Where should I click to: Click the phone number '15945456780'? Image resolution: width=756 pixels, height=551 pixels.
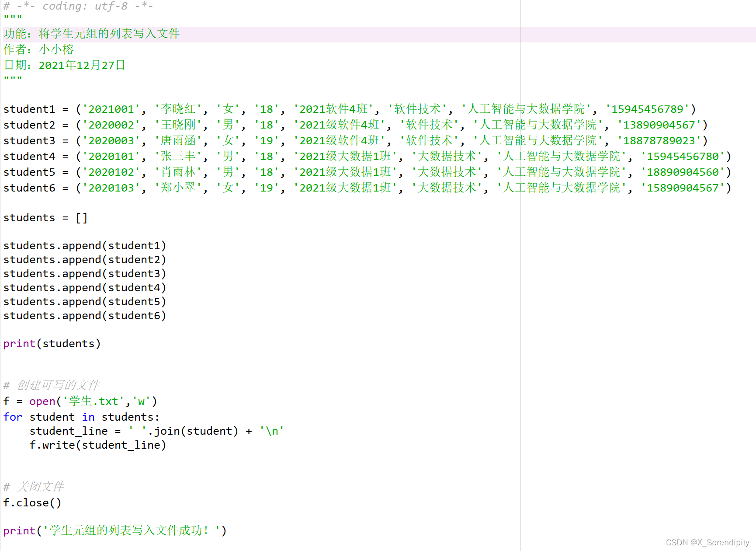click(x=683, y=156)
